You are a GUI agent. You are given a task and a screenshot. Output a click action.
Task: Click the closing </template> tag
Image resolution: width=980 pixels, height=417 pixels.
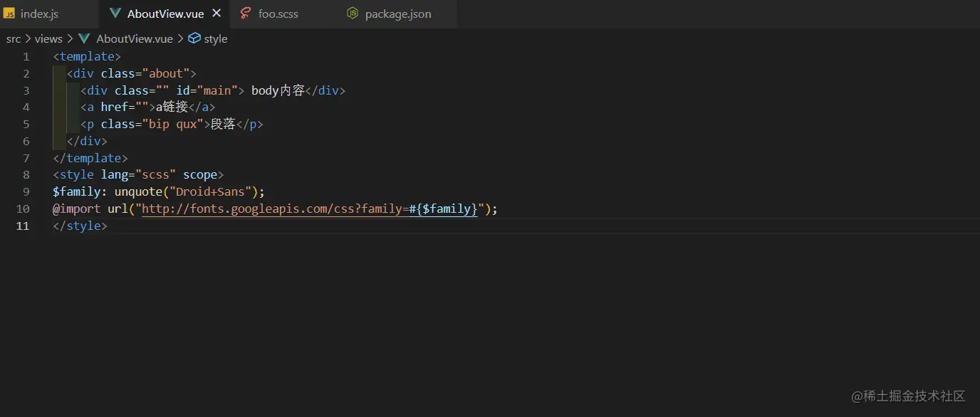[90, 158]
